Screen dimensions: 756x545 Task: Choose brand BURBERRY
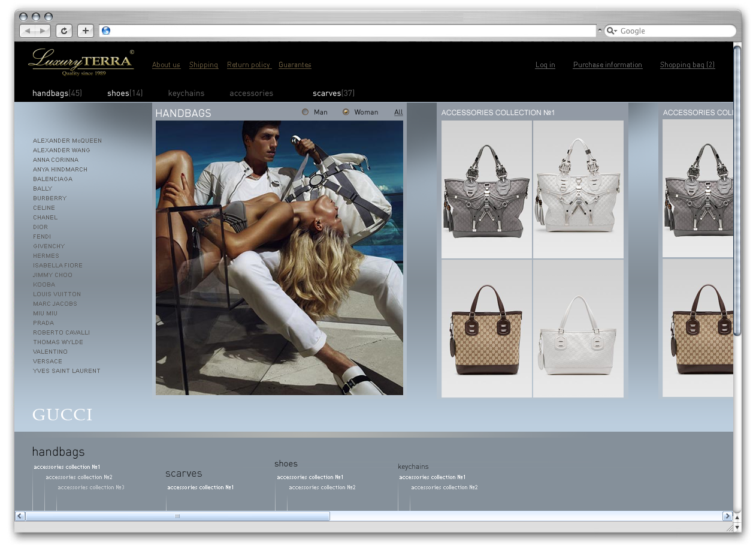coord(50,198)
